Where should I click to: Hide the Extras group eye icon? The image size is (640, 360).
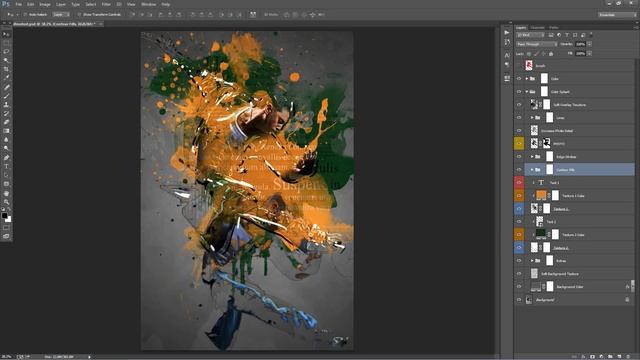[519, 261]
